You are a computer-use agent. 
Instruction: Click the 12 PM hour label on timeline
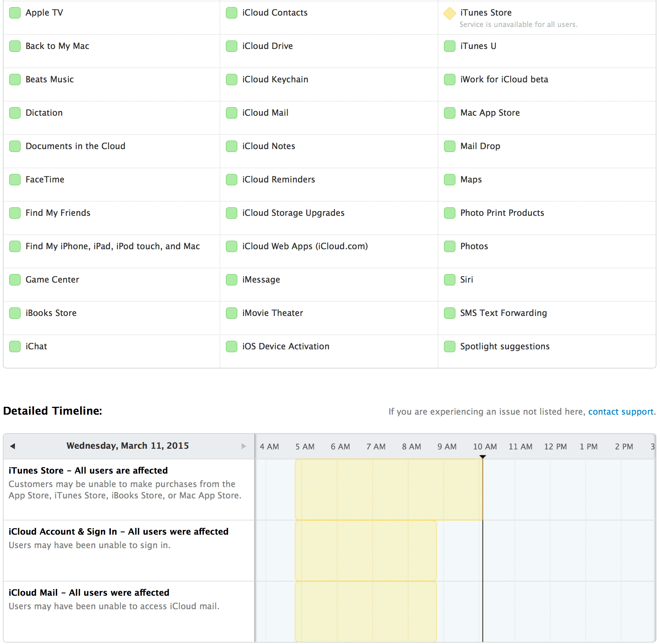coord(556,447)
